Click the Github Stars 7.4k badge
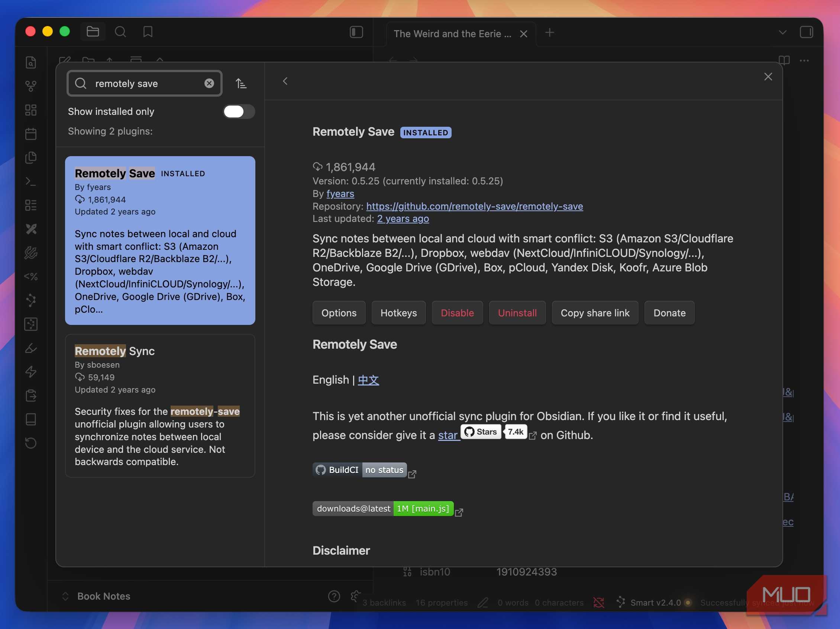Screen dimensions: 840x629 494,432
